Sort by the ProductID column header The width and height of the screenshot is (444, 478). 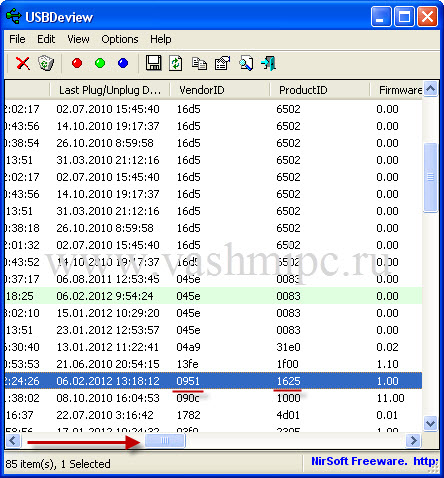click(320, 90)
